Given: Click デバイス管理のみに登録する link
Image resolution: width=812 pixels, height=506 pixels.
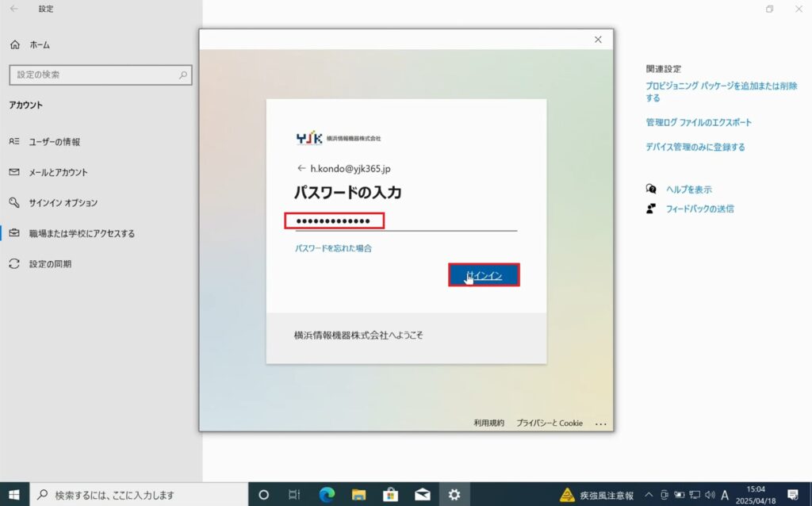Looking at the screenshot, I should coord(695,147).
